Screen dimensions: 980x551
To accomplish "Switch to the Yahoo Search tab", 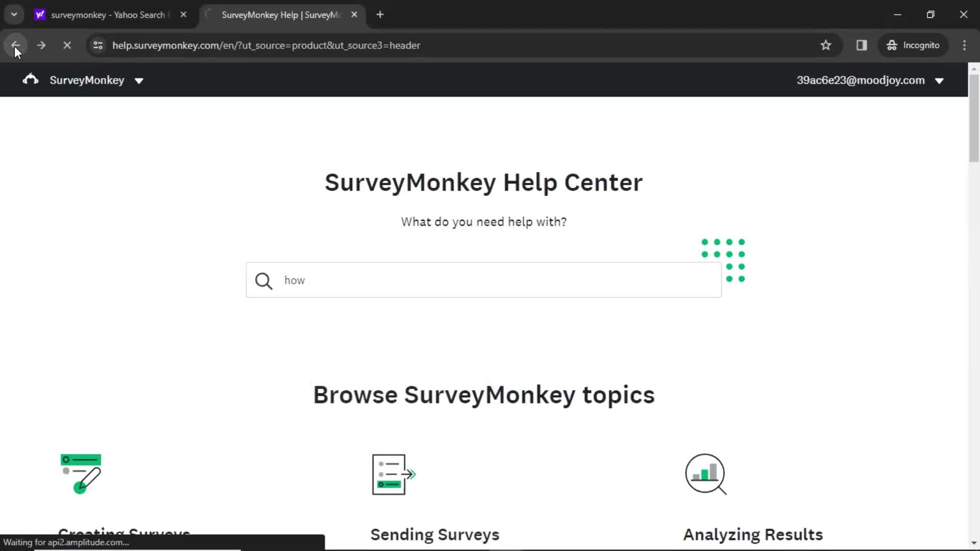I will pos(110,15).
